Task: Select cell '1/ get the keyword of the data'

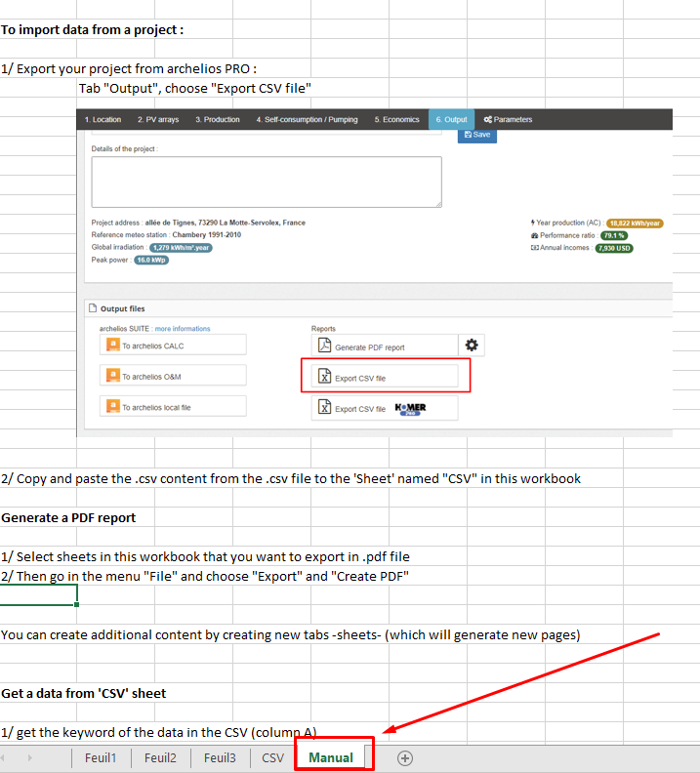Action: [159, 732]
